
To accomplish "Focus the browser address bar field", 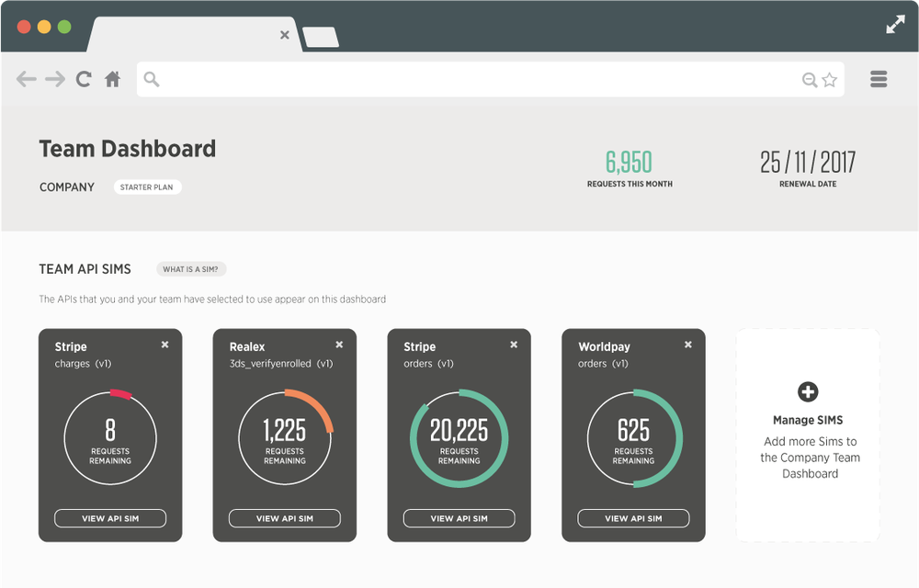I will 490,79.
